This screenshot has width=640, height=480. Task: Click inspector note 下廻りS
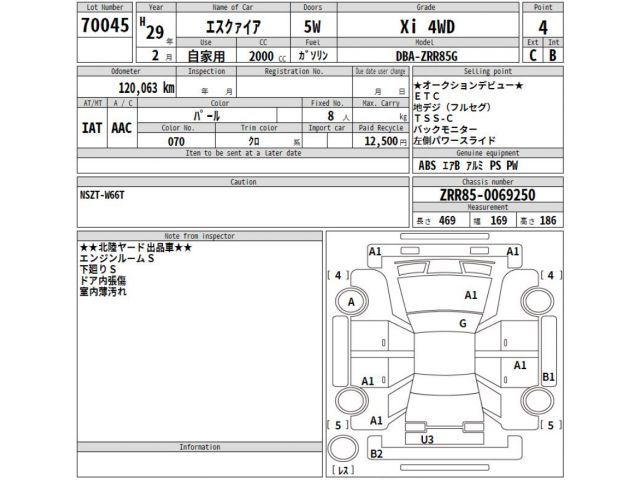[x=98, y=269]
